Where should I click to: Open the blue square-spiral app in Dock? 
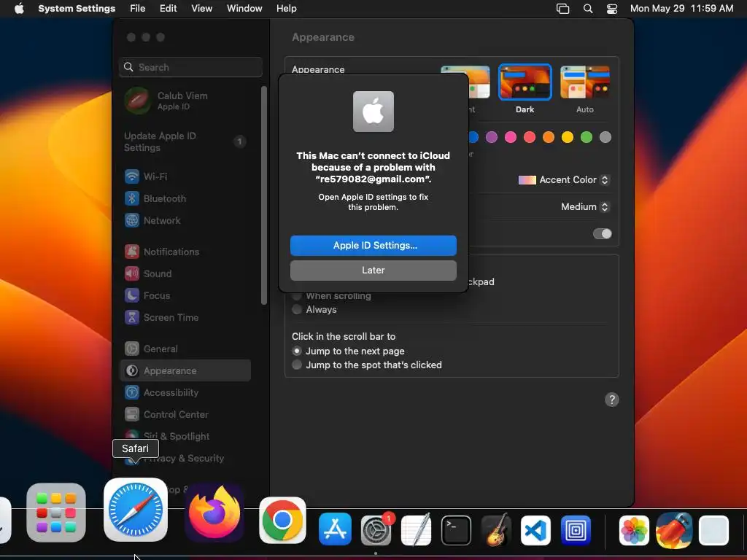pos(576,530)
